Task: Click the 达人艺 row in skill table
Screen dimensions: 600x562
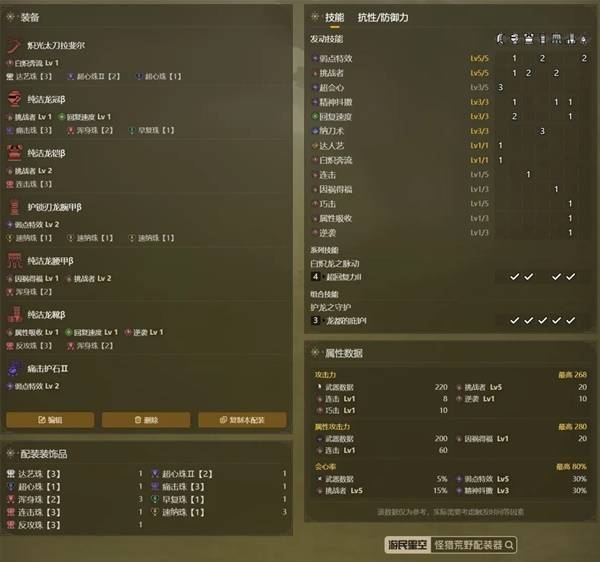Action: (450, 145)
